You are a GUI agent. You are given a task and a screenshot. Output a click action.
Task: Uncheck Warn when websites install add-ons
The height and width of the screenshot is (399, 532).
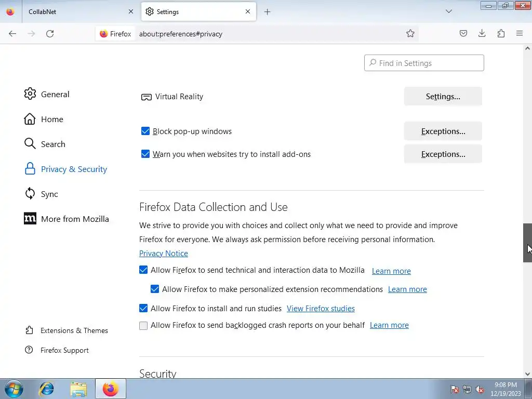145,154
